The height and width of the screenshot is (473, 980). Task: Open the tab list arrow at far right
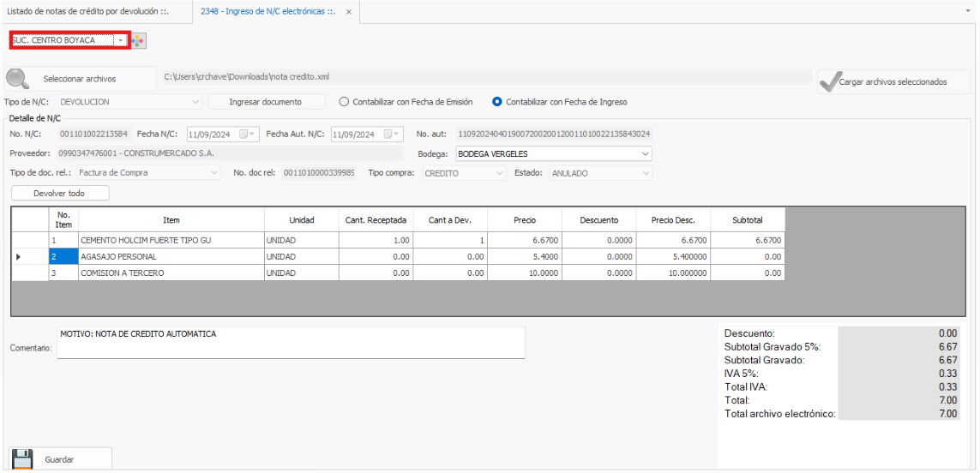[967, 12]
